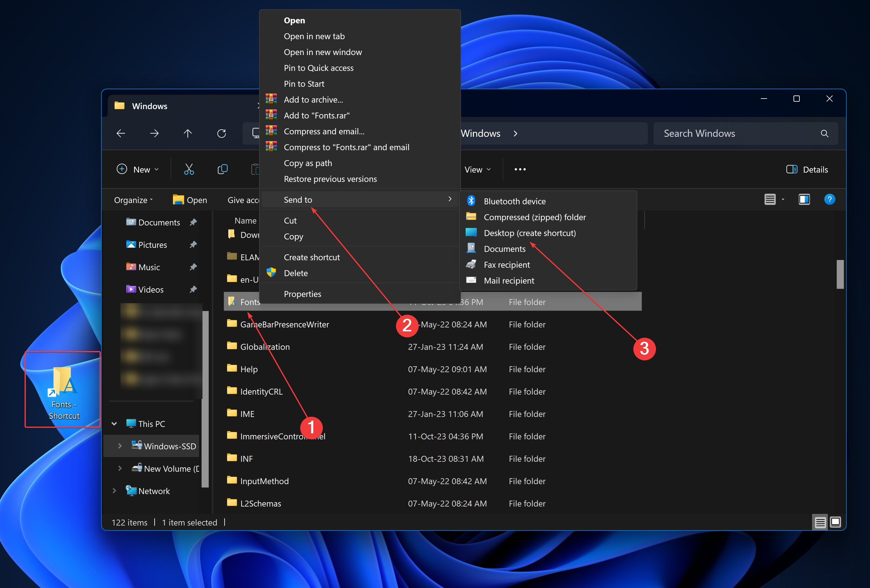Choose Open in new window
This screenshot has width=870, height=588.
pyautogui.click(x=360, y=53)
